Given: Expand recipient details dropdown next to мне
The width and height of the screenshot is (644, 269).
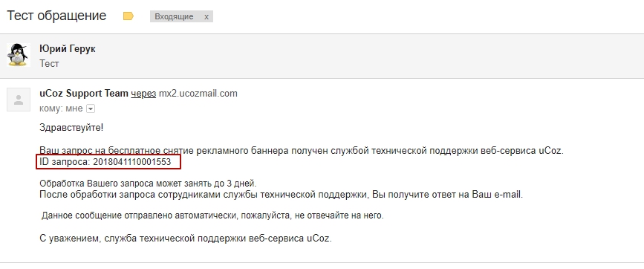Looking at the screenshot, I should click(91, 108).
